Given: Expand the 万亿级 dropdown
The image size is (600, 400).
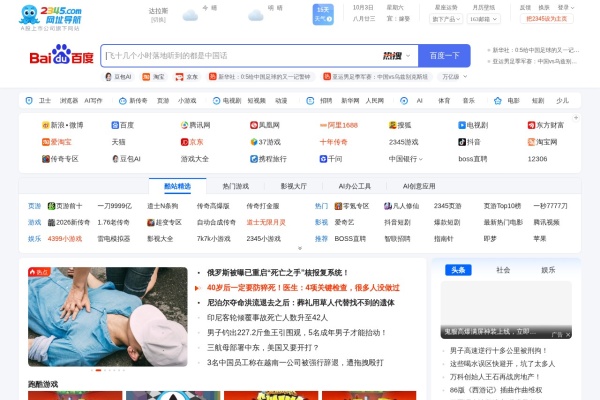Looking at the screenshot, I should pos(455,77).
